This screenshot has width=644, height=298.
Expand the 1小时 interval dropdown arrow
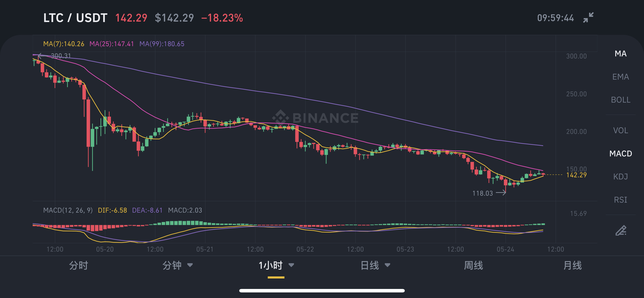tap(291, 265)
